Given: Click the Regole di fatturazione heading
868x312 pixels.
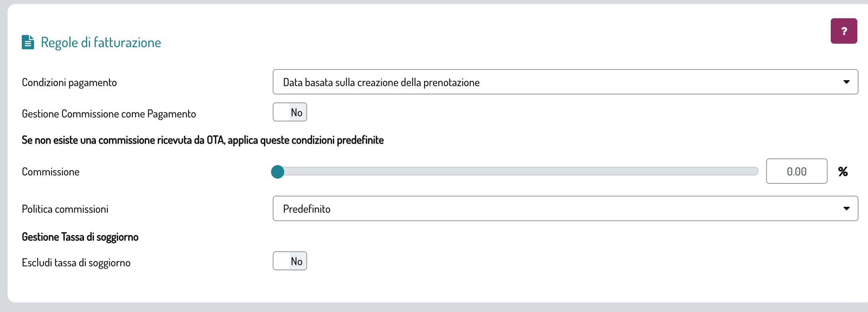Looking at the screenshot, I should [101, 42].
